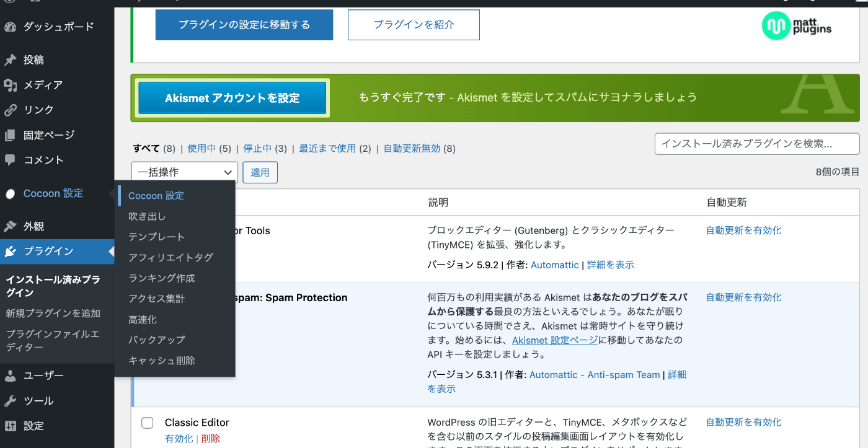Enable auto-update for the Gutenberg editor tools plugin
This screenshot has width=868, height=448.
[743, 231]
